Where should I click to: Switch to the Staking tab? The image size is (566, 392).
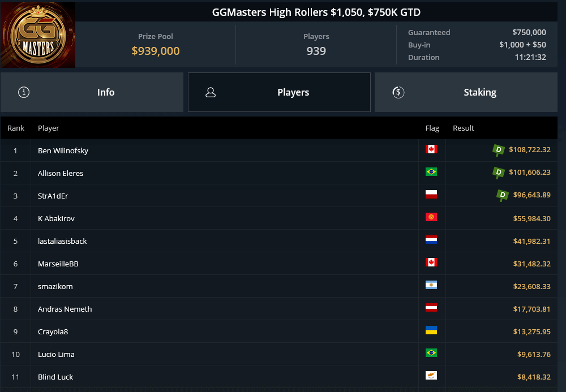coord(480,92)
